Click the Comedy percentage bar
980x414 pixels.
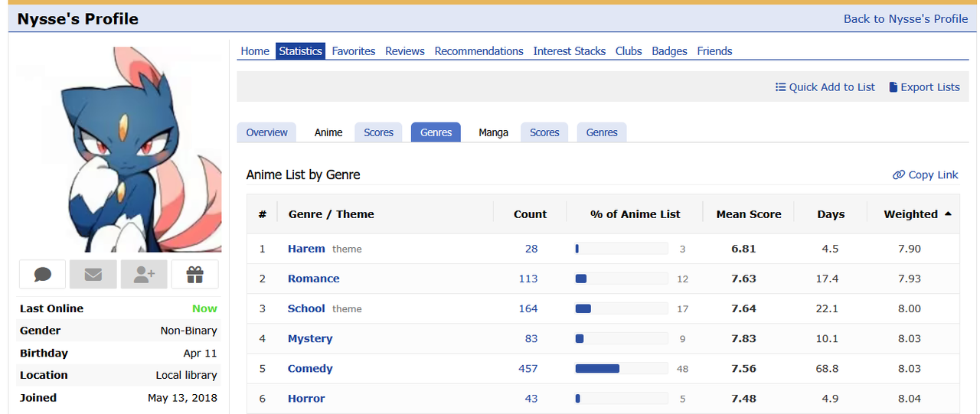[622, 368]
